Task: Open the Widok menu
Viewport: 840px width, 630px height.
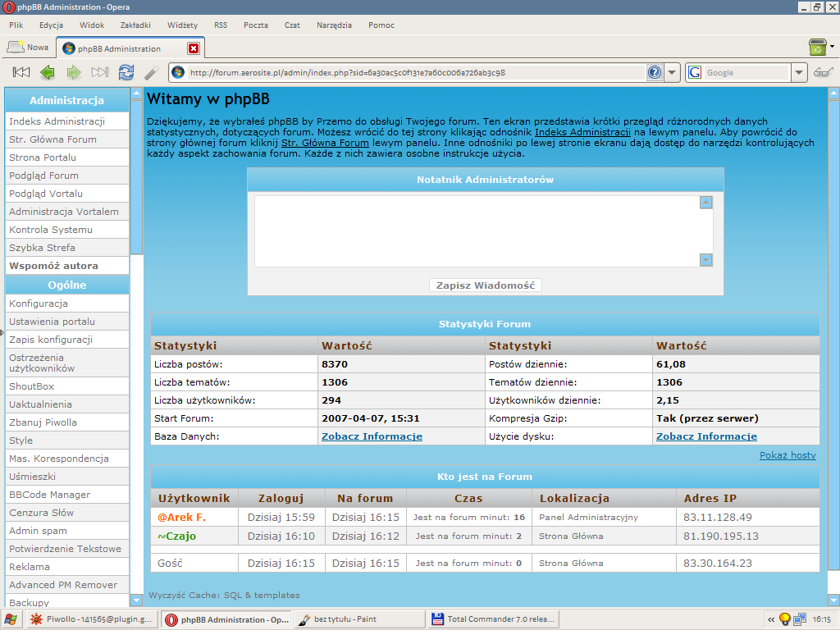Action: 92,25
